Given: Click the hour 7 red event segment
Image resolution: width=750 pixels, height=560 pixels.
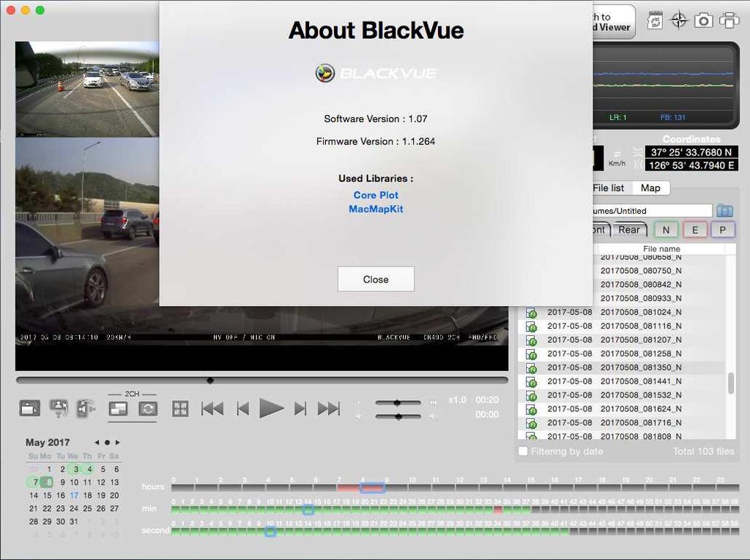Looking at the screenshot, I should point(348,488).
